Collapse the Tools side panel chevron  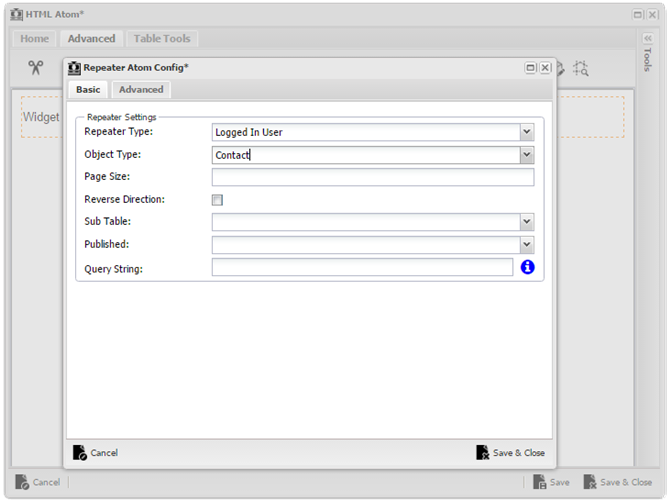point(648,38)
